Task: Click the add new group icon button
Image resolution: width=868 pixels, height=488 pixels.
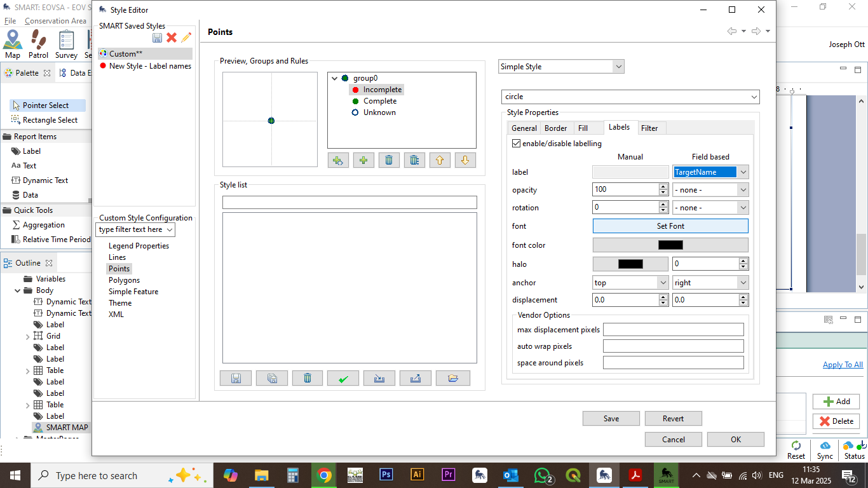Action: point(338,160)
